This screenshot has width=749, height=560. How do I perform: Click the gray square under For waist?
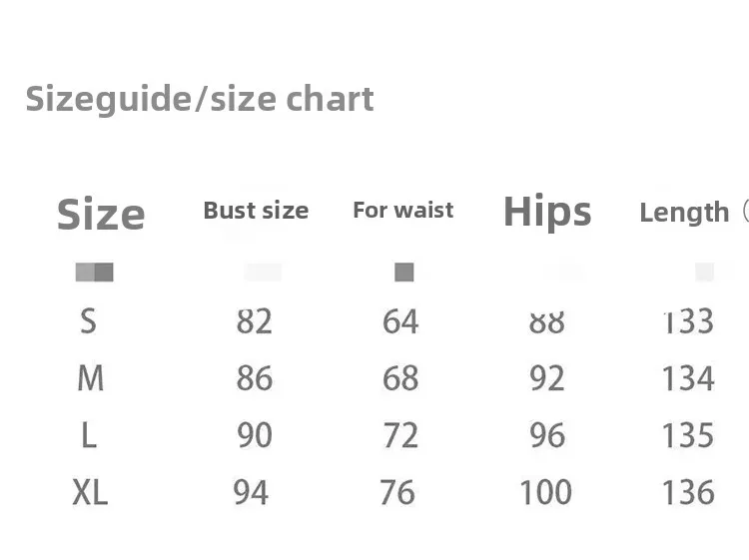click(x=403, y=272)
